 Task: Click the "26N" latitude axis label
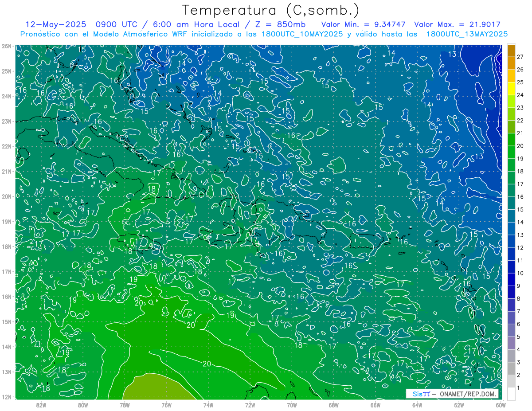click(6, 46)
